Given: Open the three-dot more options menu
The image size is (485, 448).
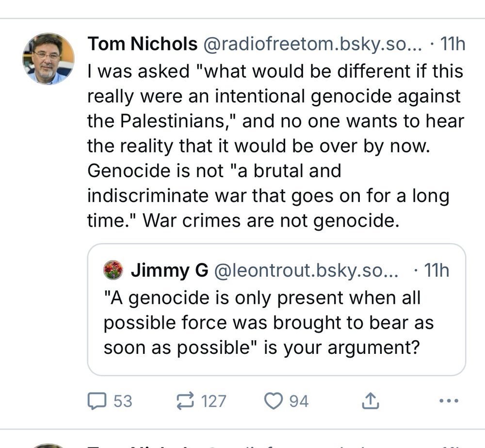Looking at the screenshot, I should click(449, 401).
